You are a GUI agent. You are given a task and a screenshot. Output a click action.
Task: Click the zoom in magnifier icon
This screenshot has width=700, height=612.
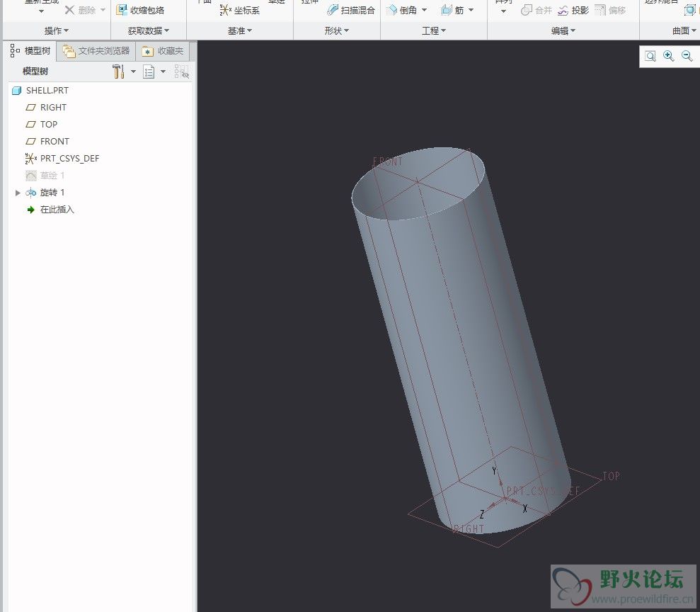coord(669,56)
